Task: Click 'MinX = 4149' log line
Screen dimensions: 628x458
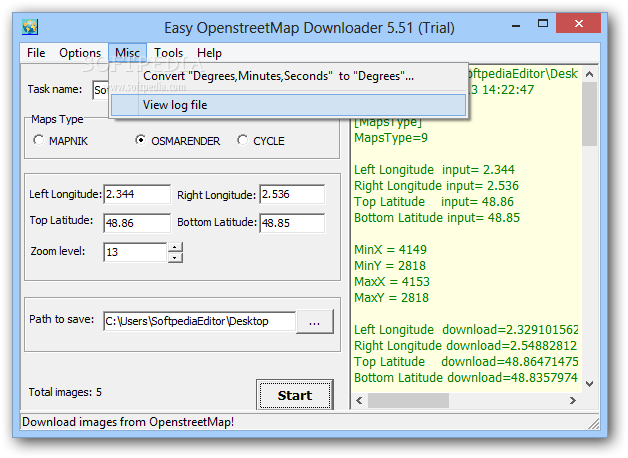Action: (x=390, y=249)
